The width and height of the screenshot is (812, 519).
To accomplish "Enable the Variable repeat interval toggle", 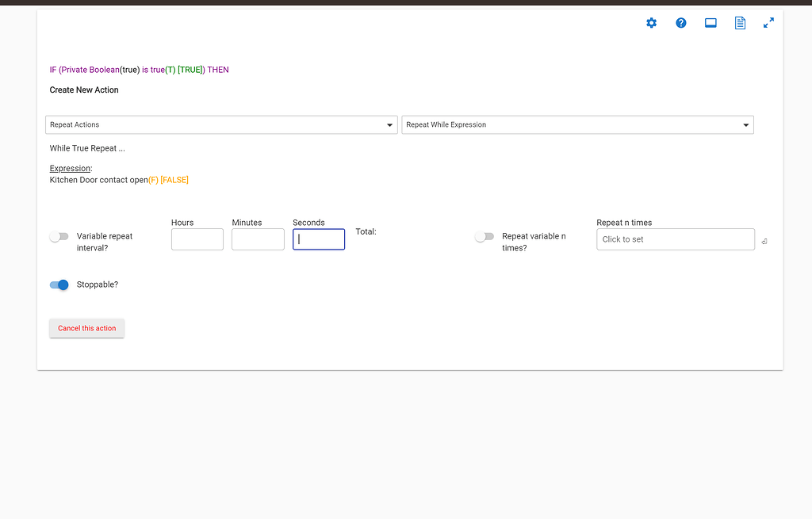I will click(59, 237).
